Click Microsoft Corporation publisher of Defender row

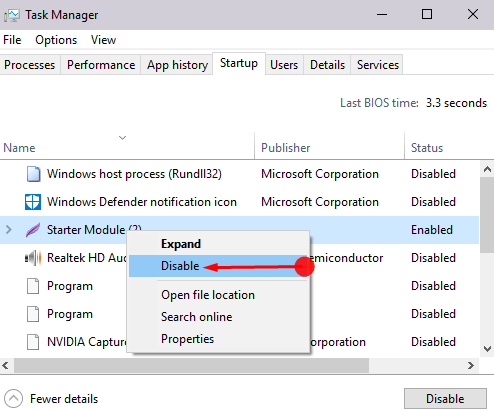(320, 202)
